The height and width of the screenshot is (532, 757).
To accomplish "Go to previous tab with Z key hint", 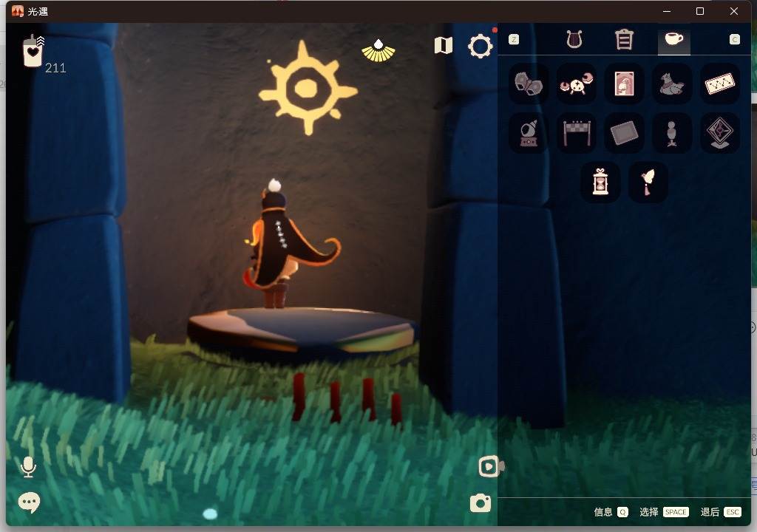I will tap(514, 40).
